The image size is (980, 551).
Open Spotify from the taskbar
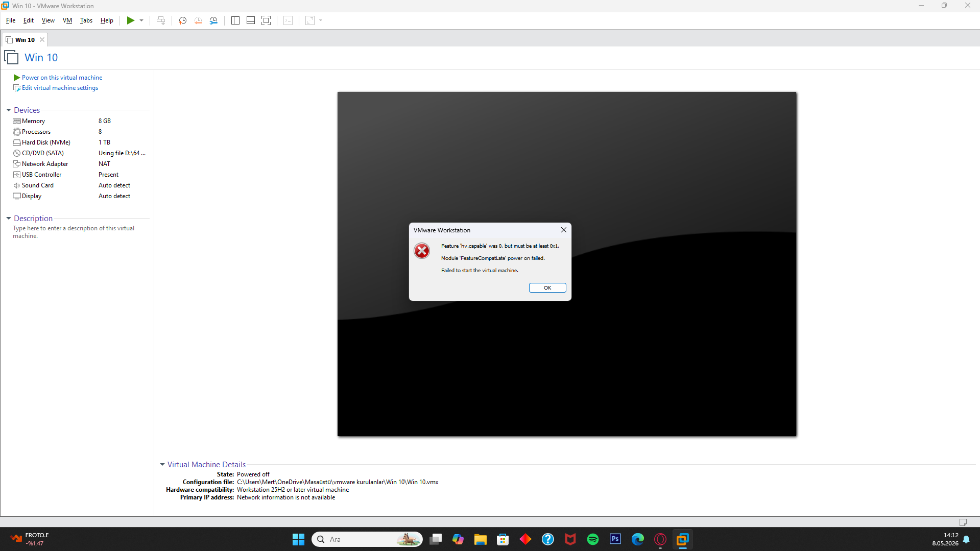593,539
